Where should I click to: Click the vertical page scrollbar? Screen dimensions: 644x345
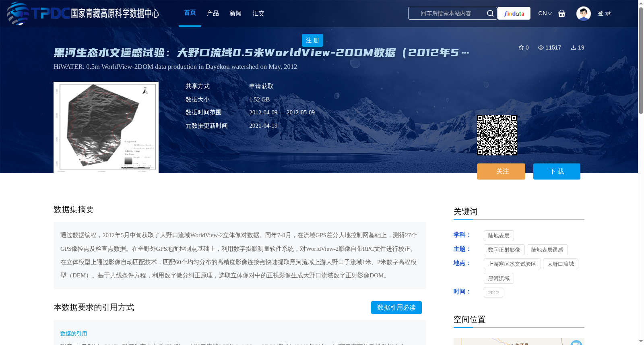pyautogui.click(x=641, y=60)
